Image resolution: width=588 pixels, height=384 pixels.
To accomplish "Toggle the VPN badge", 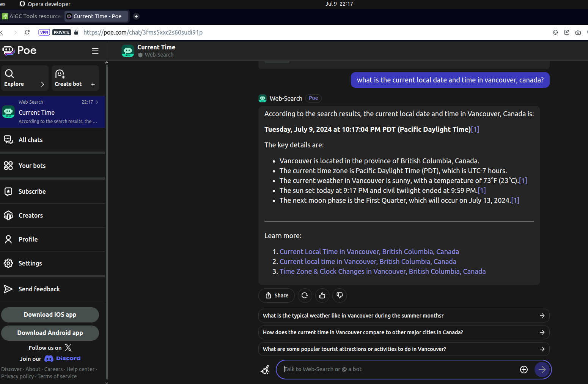I will click(44, 32).
